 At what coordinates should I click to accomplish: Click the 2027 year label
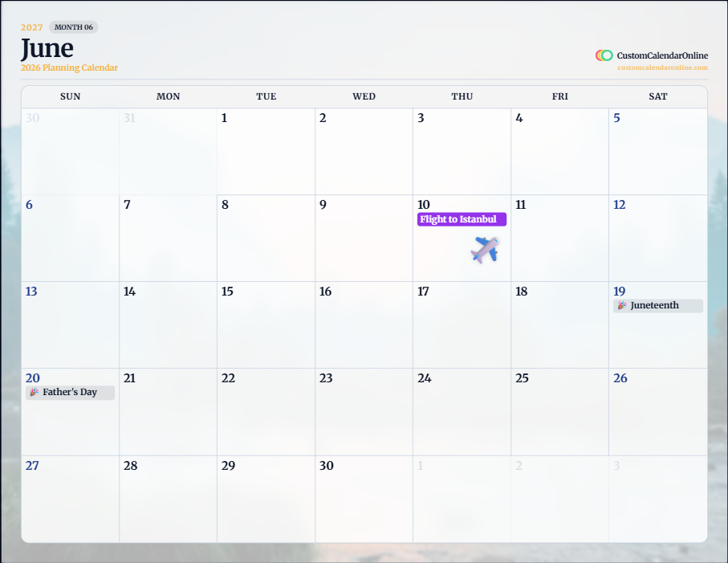click(x=31, y=27)
